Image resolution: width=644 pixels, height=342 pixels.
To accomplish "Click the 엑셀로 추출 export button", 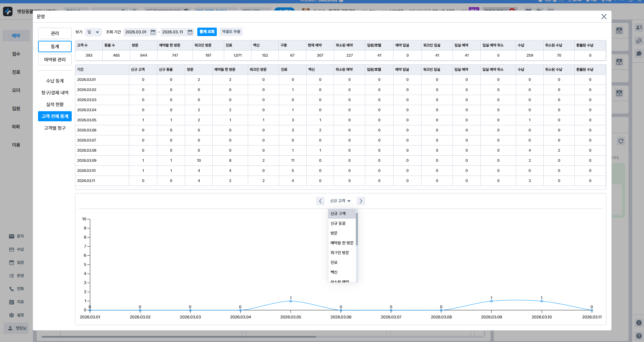I will [x=231, y=32].
